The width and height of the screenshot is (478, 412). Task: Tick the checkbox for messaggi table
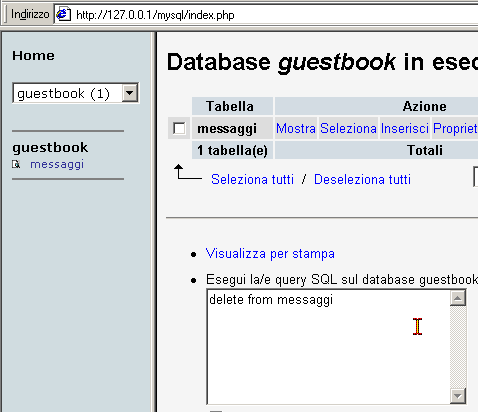point(179,128)
